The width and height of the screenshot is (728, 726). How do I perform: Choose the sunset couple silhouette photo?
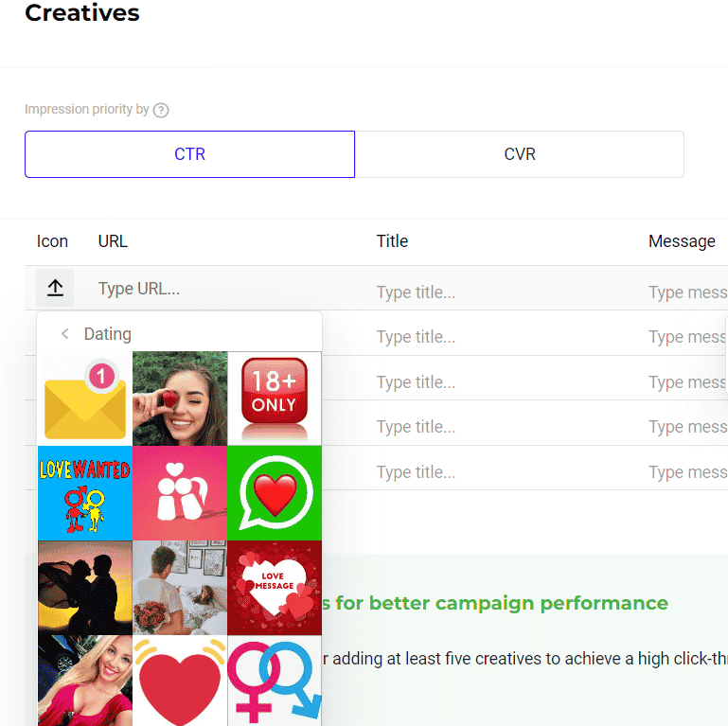coord(85,588)
